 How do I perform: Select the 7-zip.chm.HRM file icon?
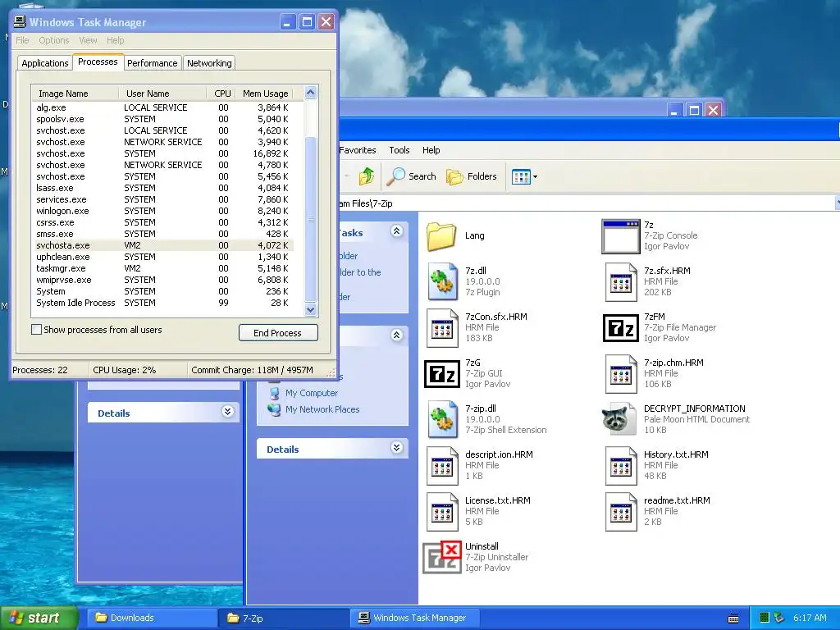tap(621, 374)
